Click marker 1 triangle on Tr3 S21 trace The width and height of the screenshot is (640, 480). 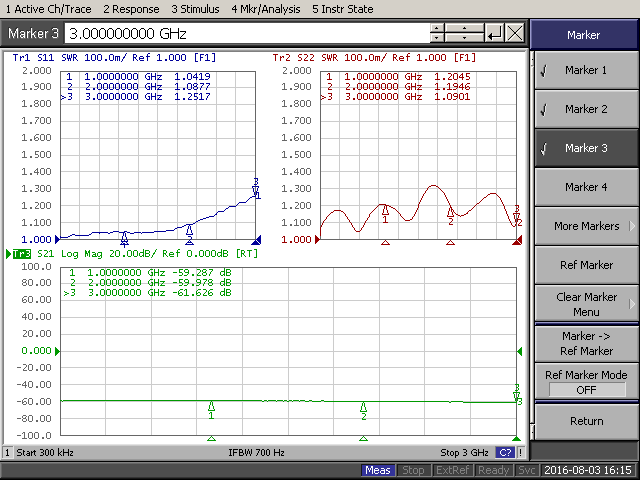pos(211,406)
